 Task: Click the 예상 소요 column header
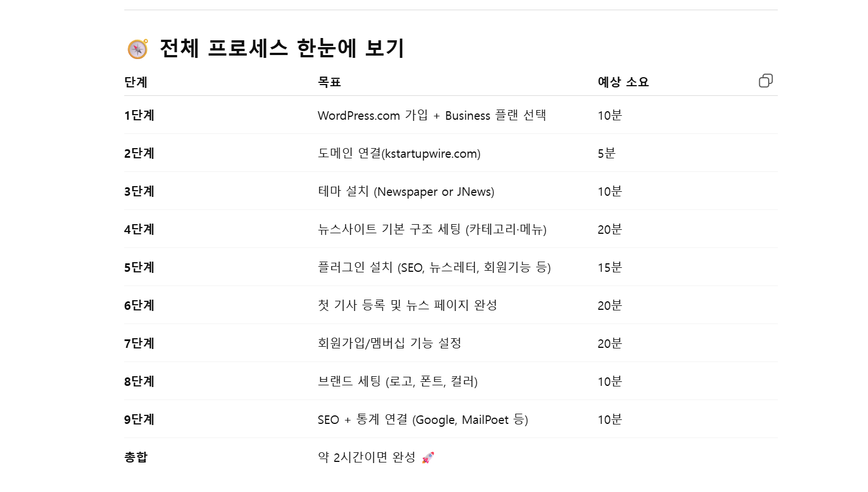(623, 82)
